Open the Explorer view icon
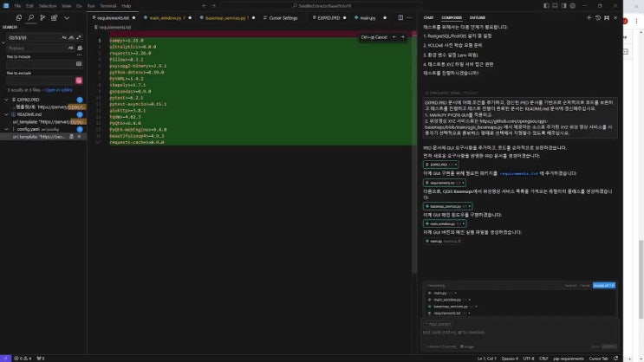 coord(19,18)
